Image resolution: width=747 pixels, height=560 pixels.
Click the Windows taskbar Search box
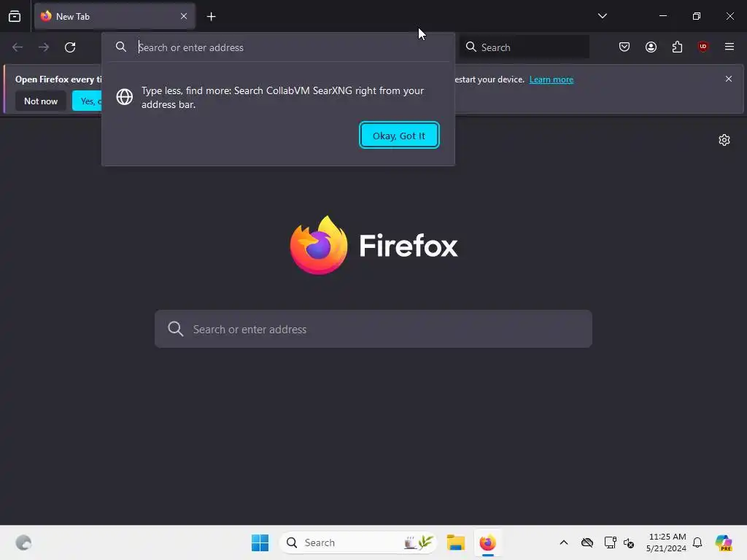tap(357, 542)
